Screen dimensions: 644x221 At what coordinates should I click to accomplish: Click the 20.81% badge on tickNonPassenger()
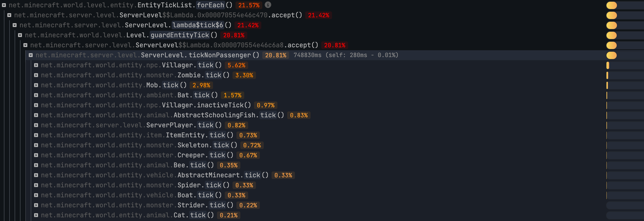(x=275, y=55)
